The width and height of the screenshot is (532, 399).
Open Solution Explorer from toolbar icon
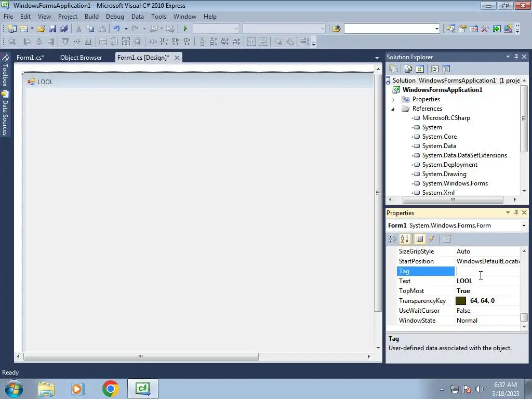[450, 29]
